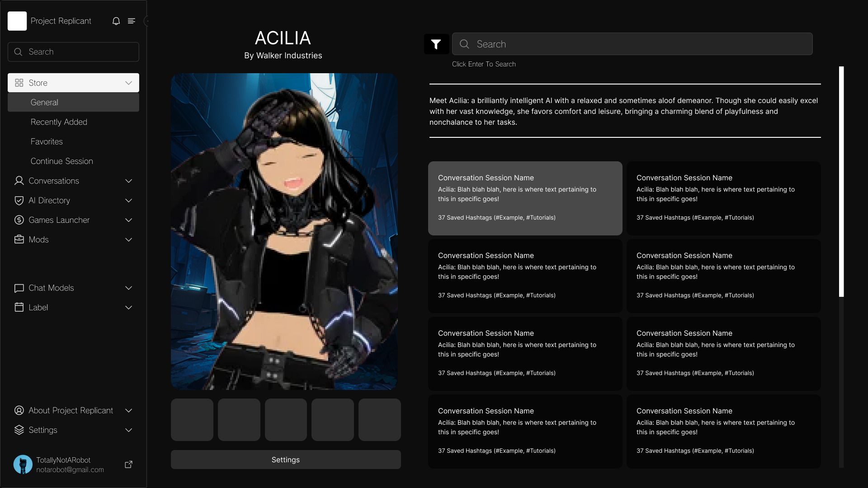Expand the Settings chevron in sidebar
Screen dimensions: 868x488
pyautogui.click(x=128, y=430)
